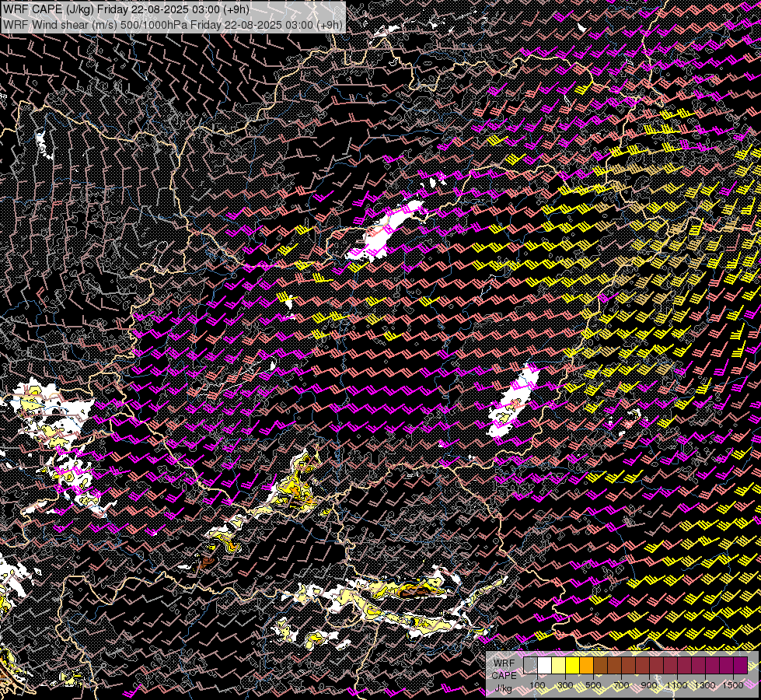
Task: Click the legend value '700'
Action: click(621, 685)
